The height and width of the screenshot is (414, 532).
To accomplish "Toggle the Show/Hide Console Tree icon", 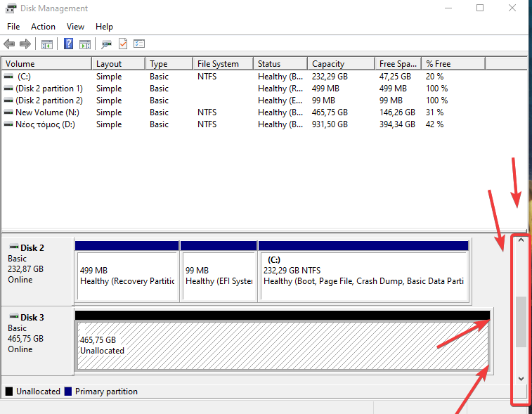I will pos(47,44).
